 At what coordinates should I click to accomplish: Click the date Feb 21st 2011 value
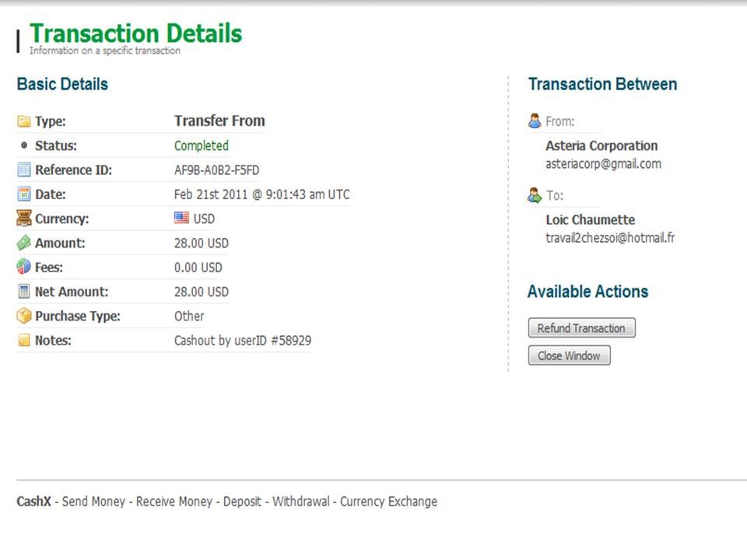tap(262, 194)
